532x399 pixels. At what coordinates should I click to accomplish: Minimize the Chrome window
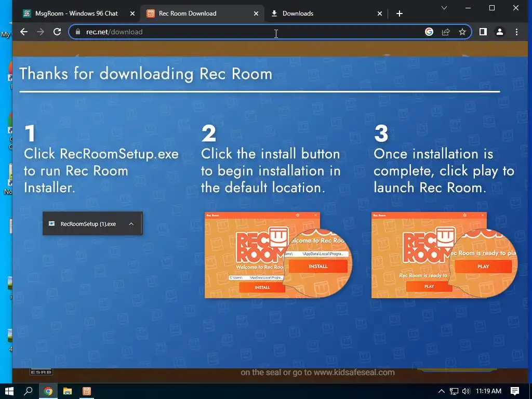tap(468, 8)
